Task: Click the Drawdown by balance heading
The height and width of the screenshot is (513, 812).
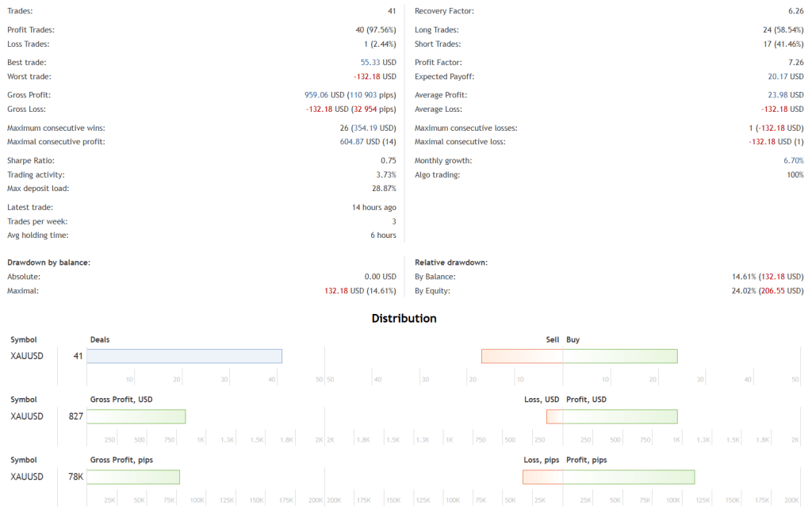Action: [x=48, y=262]
